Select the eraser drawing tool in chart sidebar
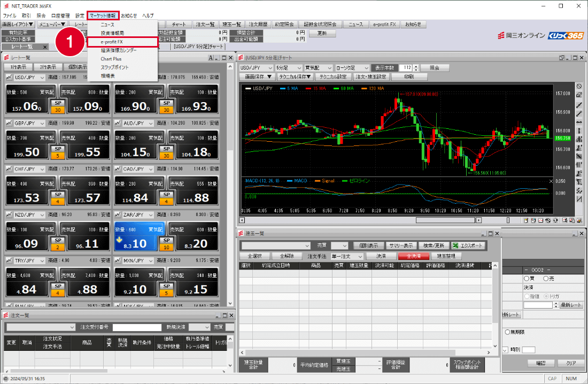The width and height of the screenshot is (588, 384). click(x=579, y=95)
